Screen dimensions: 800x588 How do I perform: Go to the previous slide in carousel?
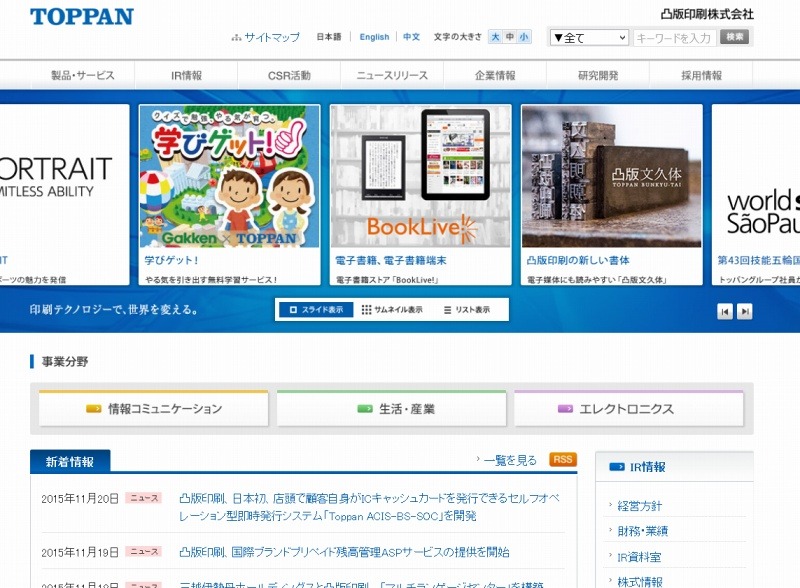(725, 312)
